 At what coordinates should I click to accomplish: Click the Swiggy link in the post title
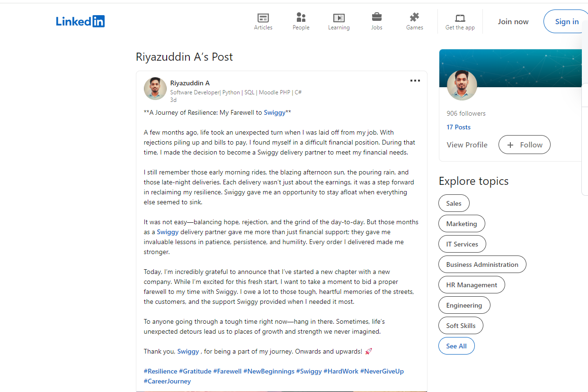(275, 112)
